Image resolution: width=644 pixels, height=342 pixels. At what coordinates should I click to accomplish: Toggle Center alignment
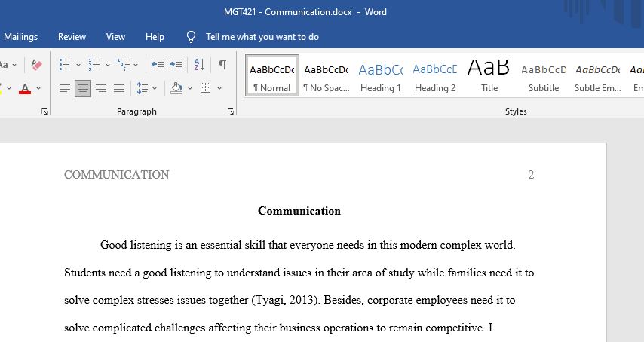click(82, 88)
